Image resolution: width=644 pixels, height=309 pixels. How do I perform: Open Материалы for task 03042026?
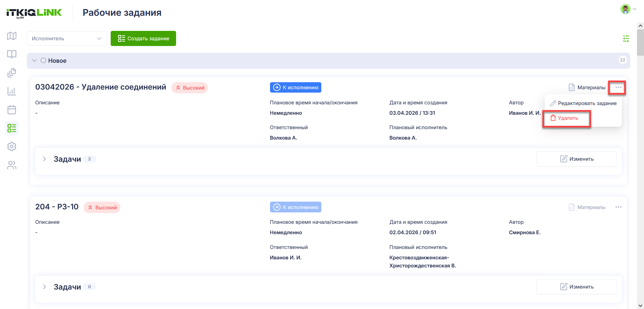587,88
